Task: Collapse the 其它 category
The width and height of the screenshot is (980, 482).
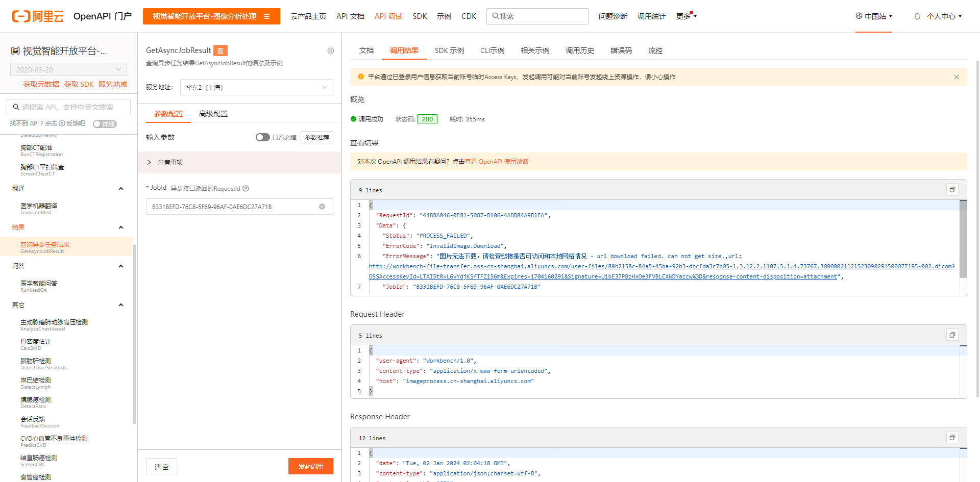Action: tap(121, 305)
